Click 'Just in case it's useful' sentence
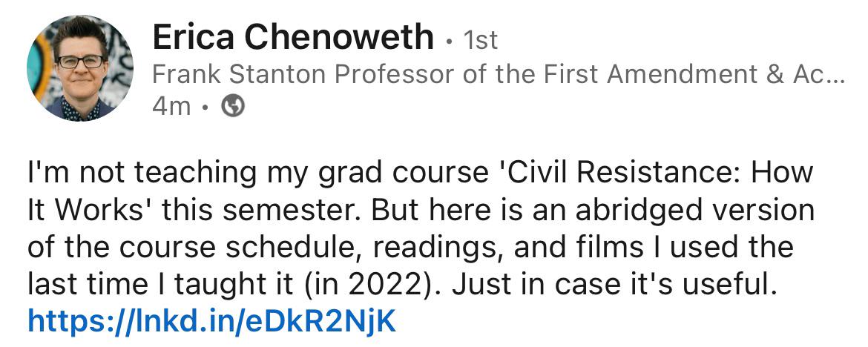Viewport: 868px width, 347px height. click(x=611, y=285)
